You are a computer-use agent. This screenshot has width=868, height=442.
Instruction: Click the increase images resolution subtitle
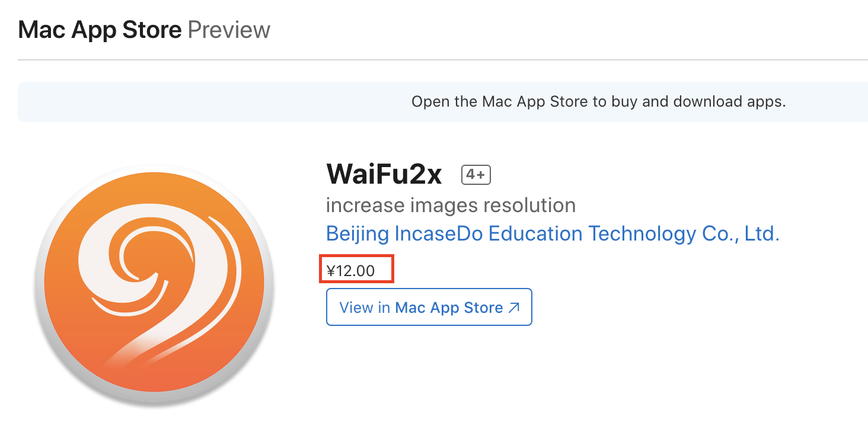tap(451, 205)
